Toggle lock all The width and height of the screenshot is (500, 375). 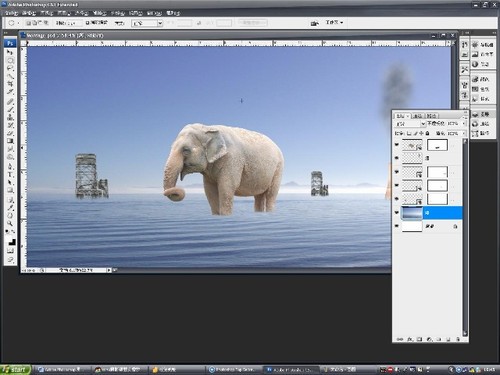[427, 133]
